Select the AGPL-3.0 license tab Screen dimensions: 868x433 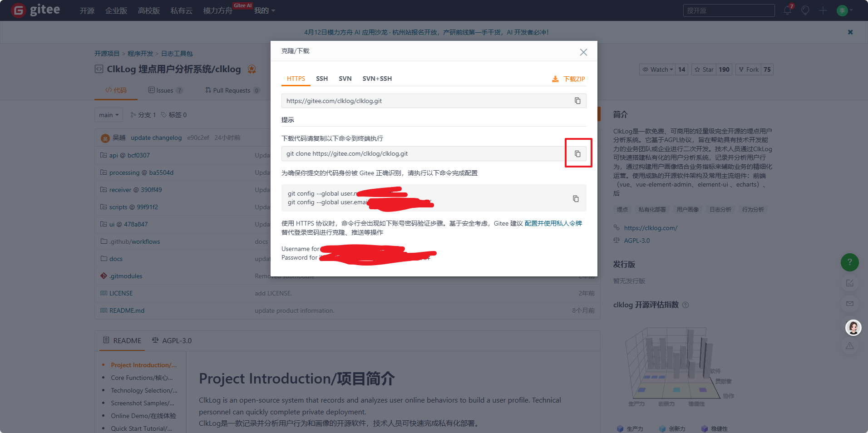point(172,340)
